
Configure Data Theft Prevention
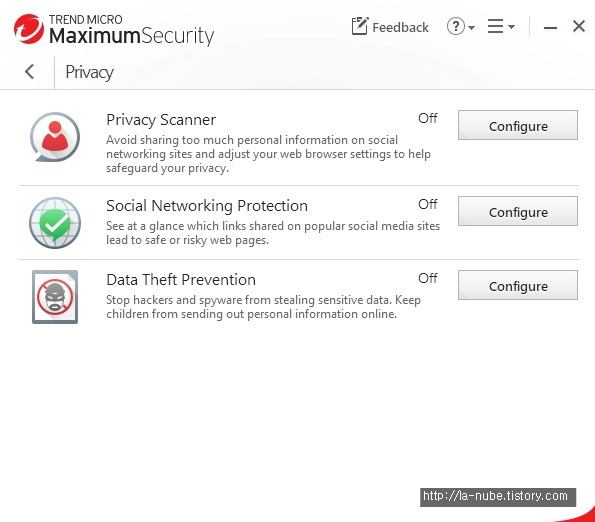pyautogui.click(x=518, y=285)
